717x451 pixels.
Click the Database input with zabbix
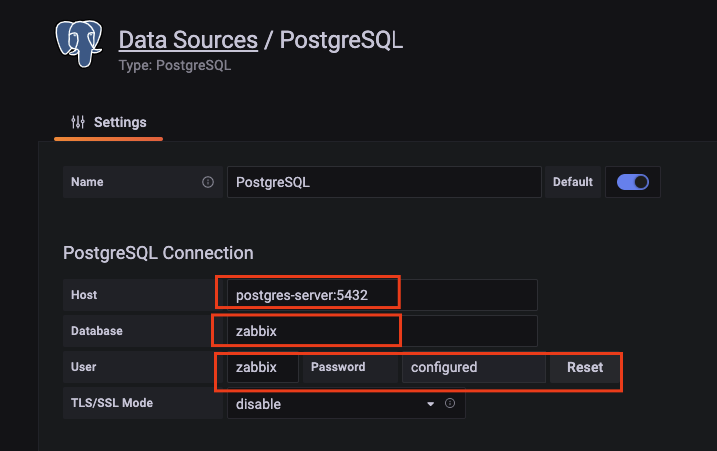pos(381,331)
